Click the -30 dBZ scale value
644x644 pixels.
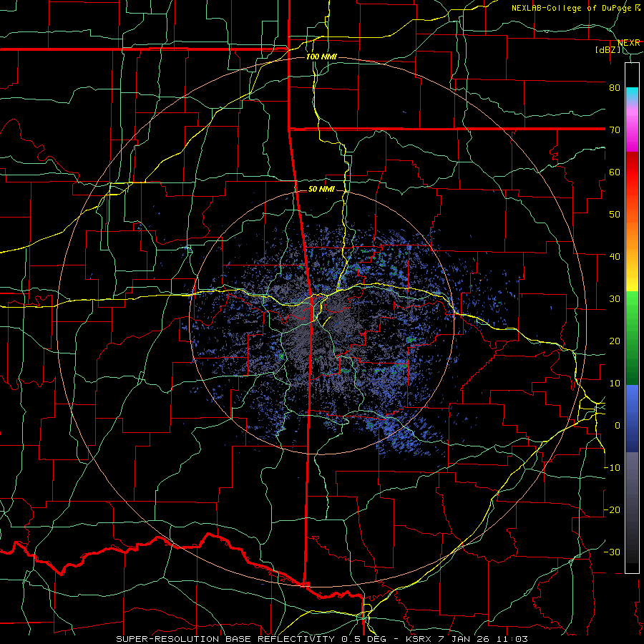pyautogui.click(x=612, y=552)
